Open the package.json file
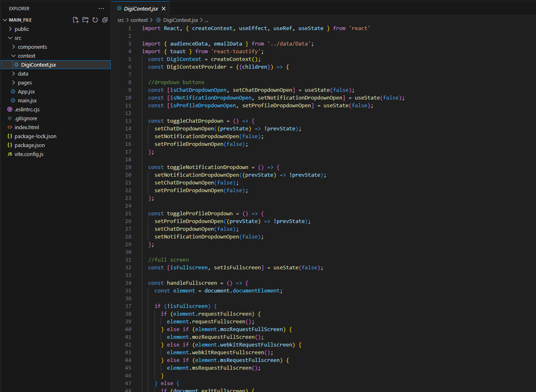Viewport: 536px width, 392px height. click(30, 145)
